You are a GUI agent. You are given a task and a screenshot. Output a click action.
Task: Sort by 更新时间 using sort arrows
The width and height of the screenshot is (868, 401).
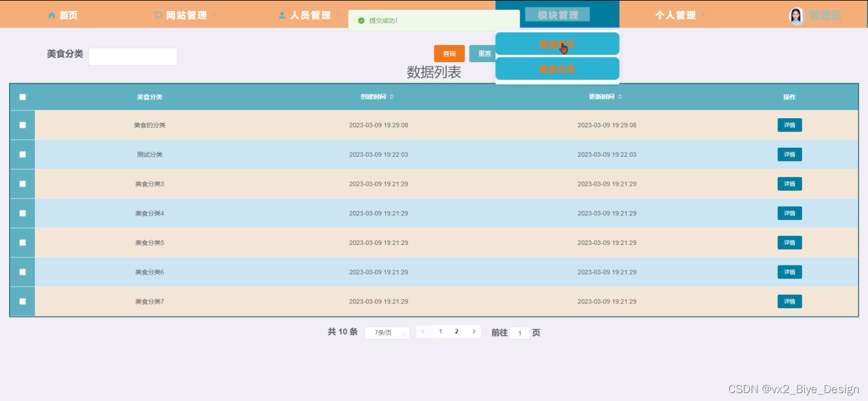(620, 97)
